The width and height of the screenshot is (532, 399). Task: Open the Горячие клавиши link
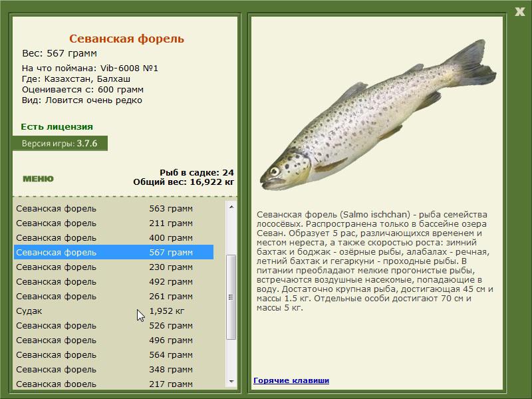pyautogui.click(x=291, y=380)
